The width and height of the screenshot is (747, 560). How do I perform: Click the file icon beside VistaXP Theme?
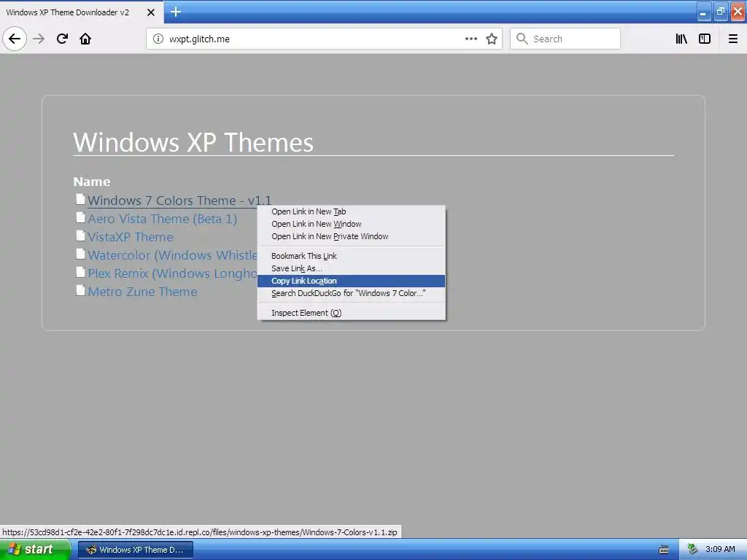click(80, 236)
